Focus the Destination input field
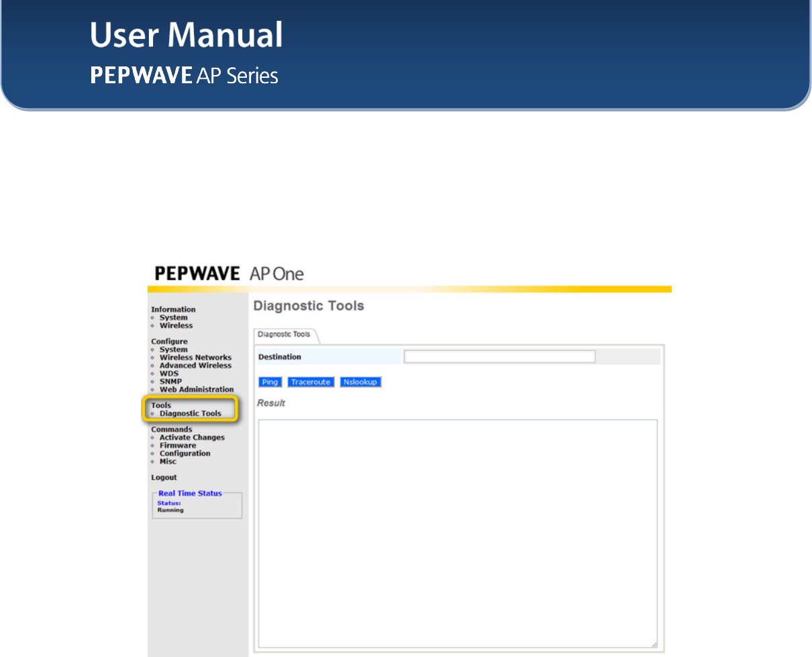812x657 pixels. pos(499,357)
